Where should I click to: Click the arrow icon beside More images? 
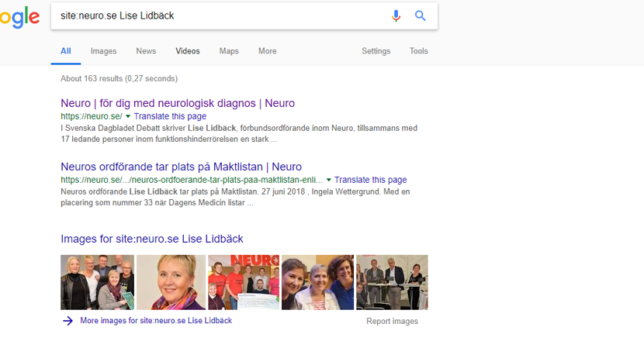click(68, 321)
